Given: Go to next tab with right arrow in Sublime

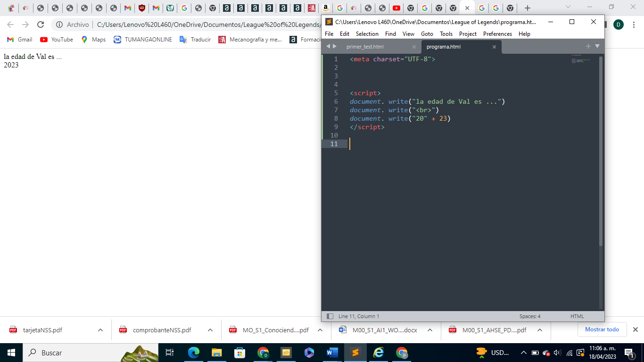Looking at the screenshot, I should click(x=335, y=46).
